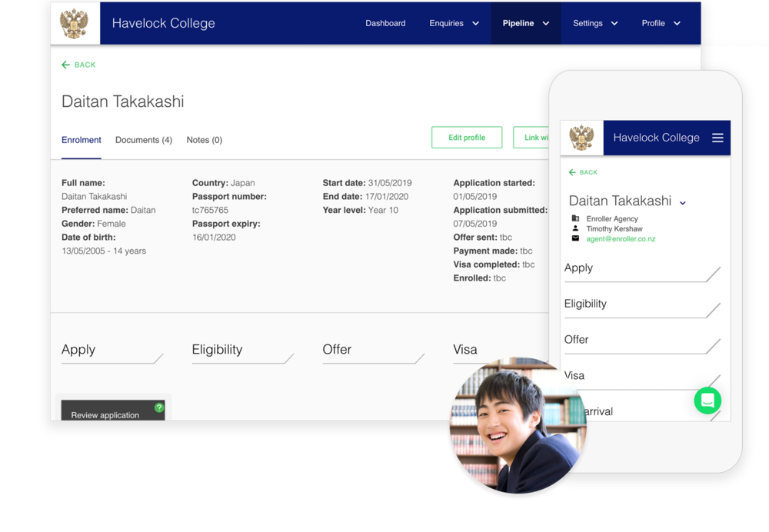Select the Offer stage in desktop pipeline
769x532 pixels.
coord(373,352)
